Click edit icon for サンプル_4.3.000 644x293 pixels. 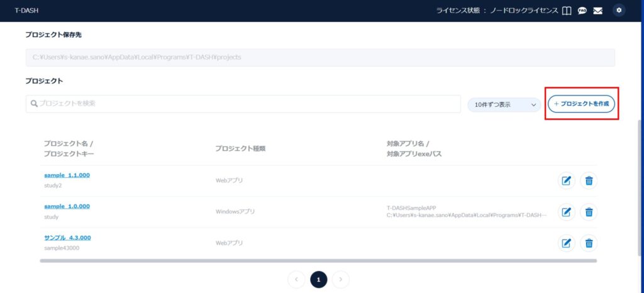coord(567,243)
